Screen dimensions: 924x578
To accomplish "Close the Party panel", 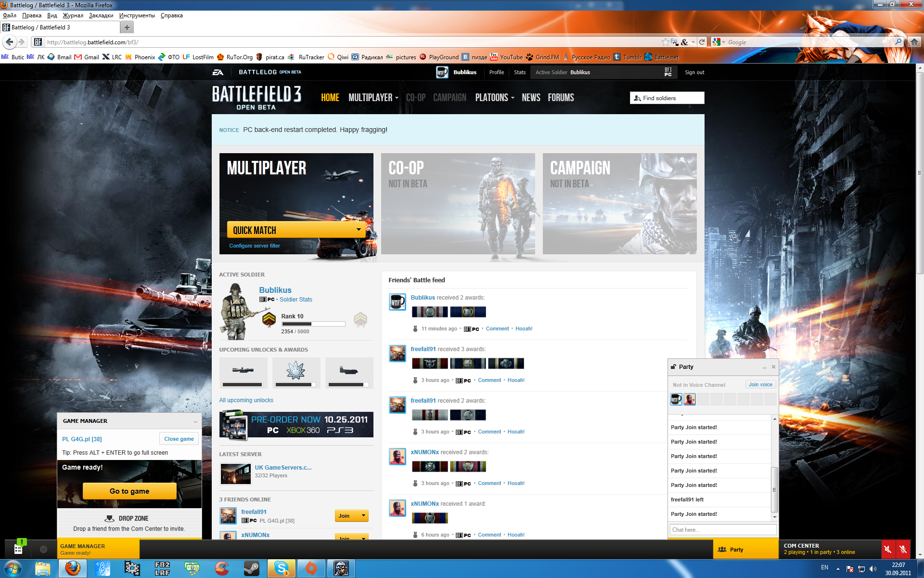I will (x=773, y=367).
